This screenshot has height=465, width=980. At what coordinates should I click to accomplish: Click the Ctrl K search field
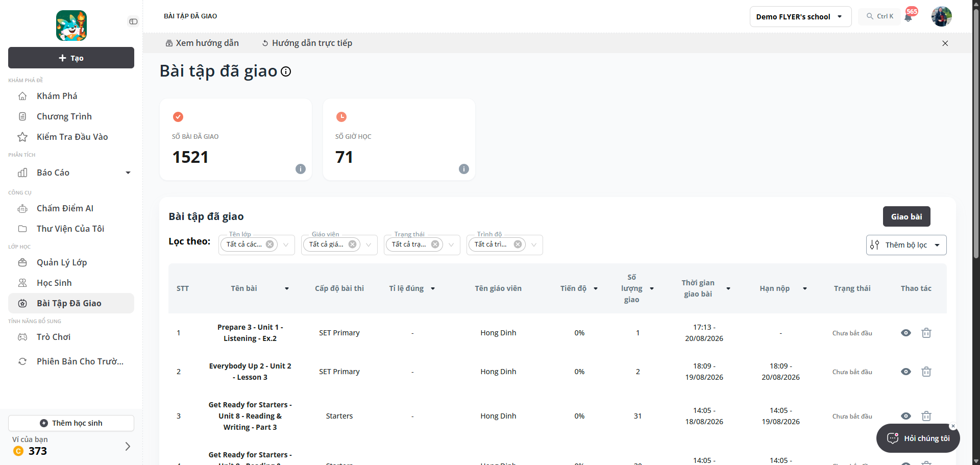point(880,16)
